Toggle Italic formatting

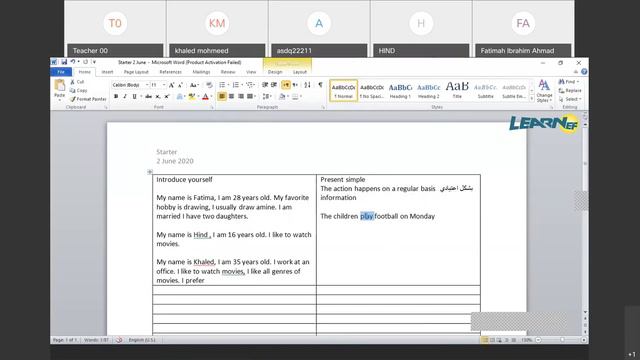point(125,97)
